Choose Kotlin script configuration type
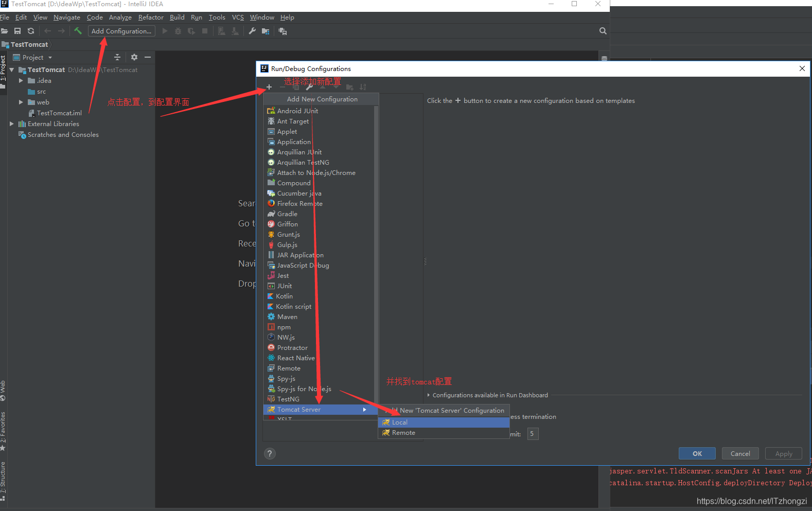Screen dimensions: 812x511 (319, 306)
